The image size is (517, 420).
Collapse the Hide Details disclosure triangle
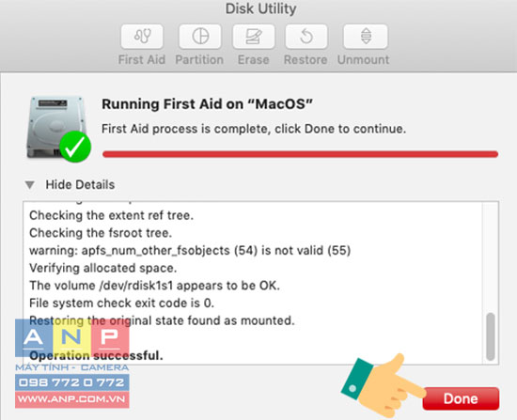(30, 184)
